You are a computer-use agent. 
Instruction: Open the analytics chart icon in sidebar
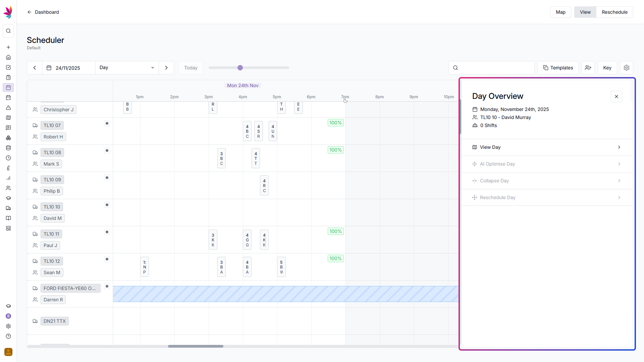click(8, 178)
